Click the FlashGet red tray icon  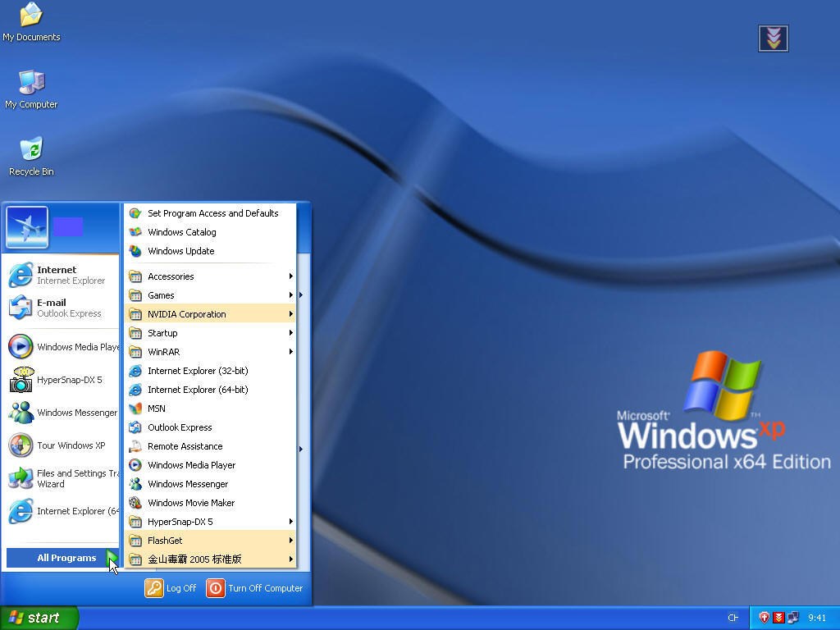coord(779,618)
